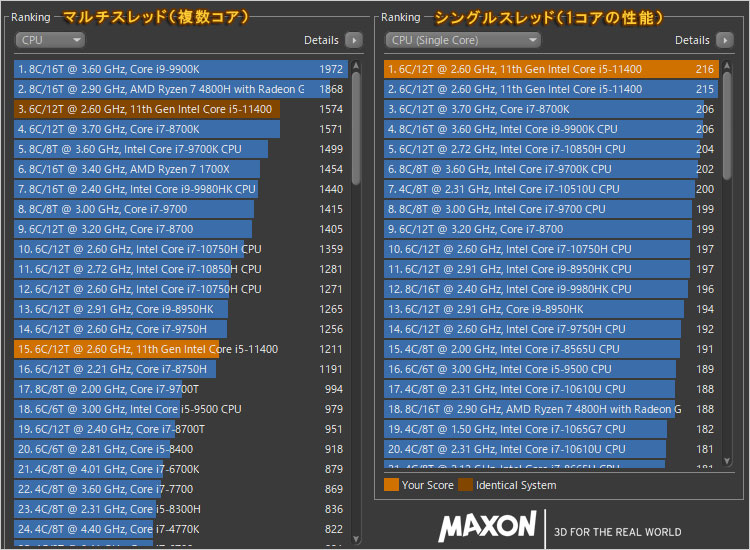750x550 pixels.
Task: Select Core i7-9700K row scoring 1499
Action: [181, 149]
